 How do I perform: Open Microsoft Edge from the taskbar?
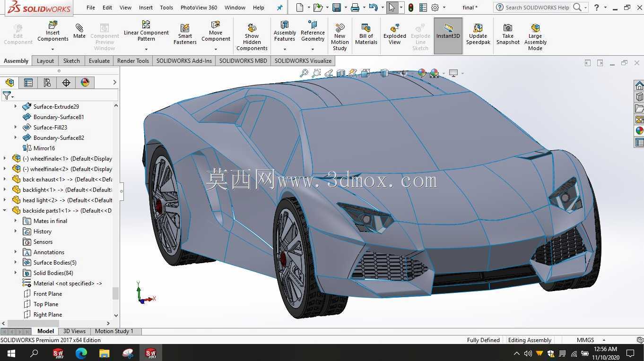[81, 353]
